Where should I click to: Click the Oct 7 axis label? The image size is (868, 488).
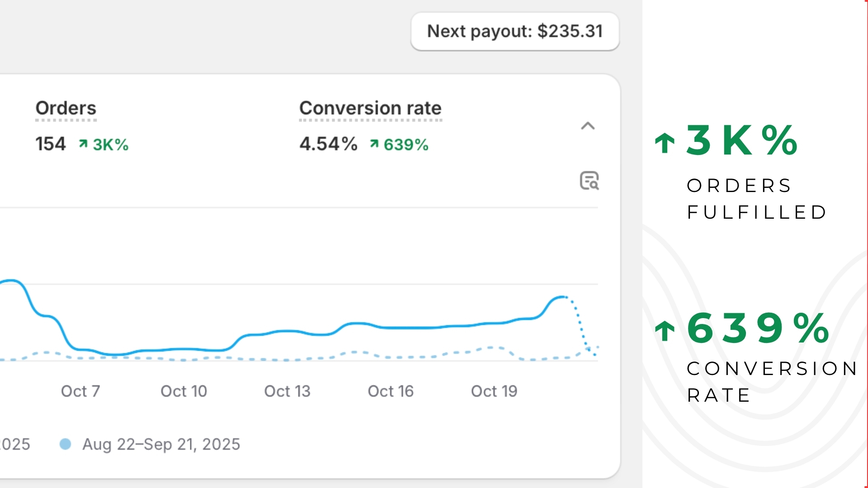click(80, 391)
